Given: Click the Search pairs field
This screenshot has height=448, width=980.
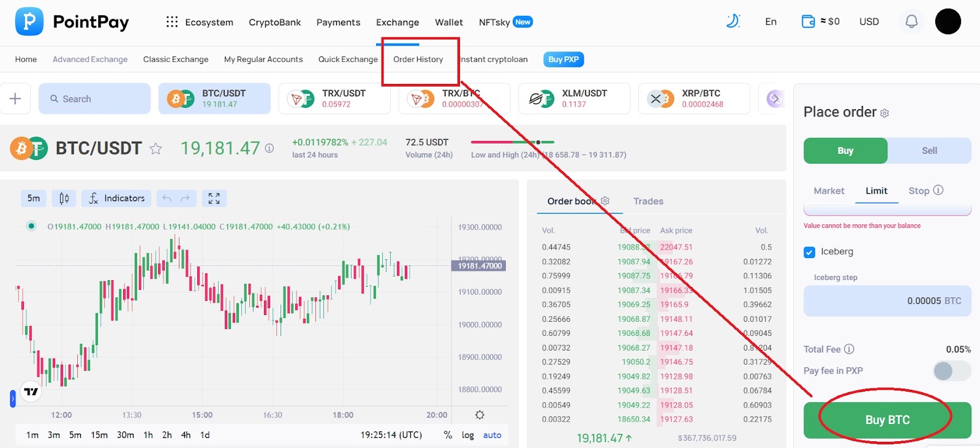Looking at the screenshot, I should 94,99.
